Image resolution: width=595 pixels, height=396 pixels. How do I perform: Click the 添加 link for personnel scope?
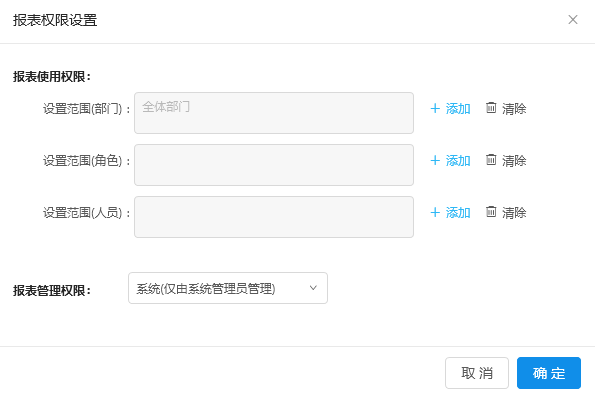click(458, 213)
